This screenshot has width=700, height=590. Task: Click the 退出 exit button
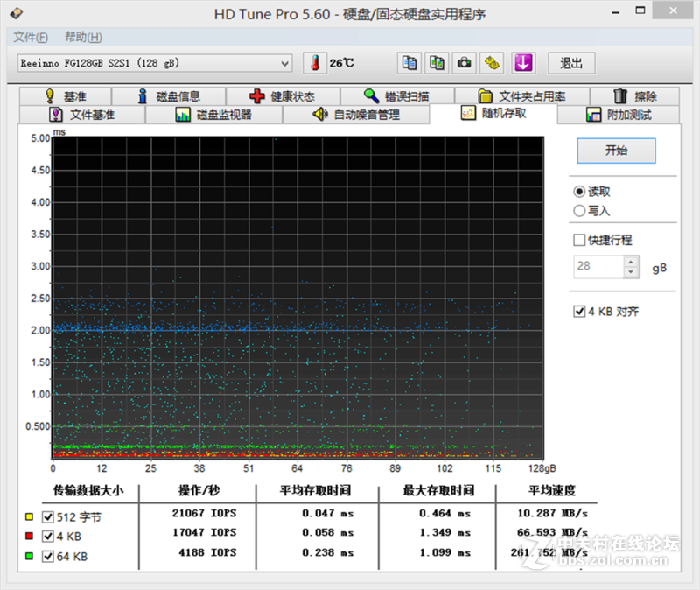point(571,63)
